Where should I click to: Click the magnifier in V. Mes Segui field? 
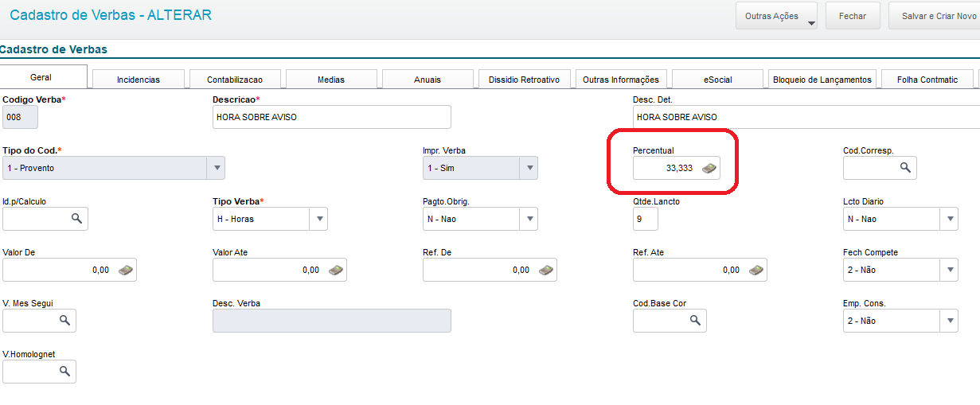pyautogui.click(x=64, y=321)
